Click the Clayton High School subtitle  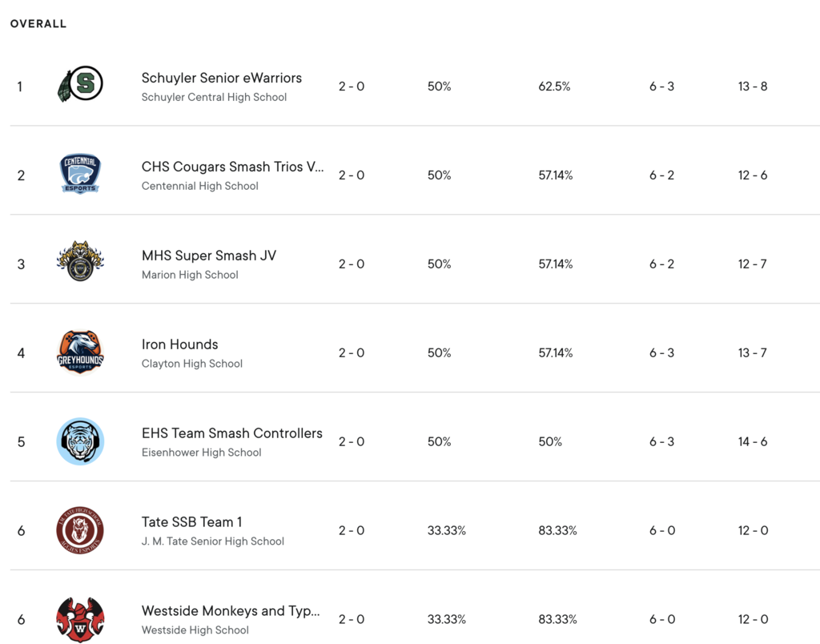(192, 364)
